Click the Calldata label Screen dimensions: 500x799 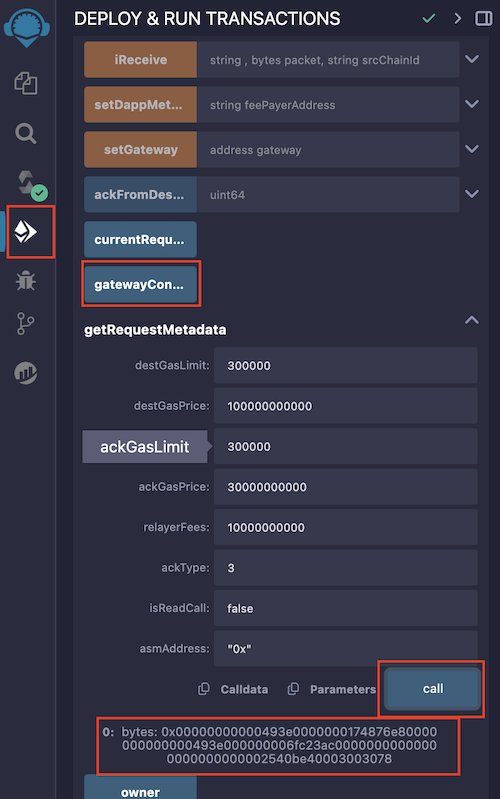tap(244, 689)
